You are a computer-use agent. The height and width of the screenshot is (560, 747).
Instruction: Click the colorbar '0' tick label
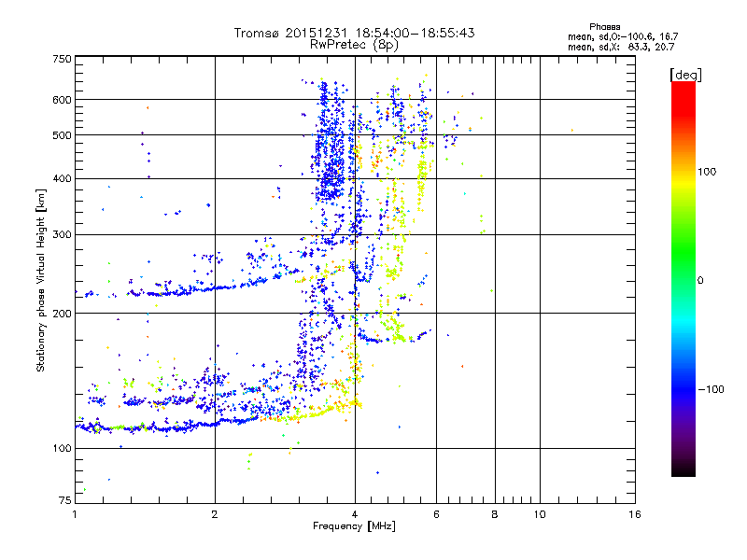[700, 280]
